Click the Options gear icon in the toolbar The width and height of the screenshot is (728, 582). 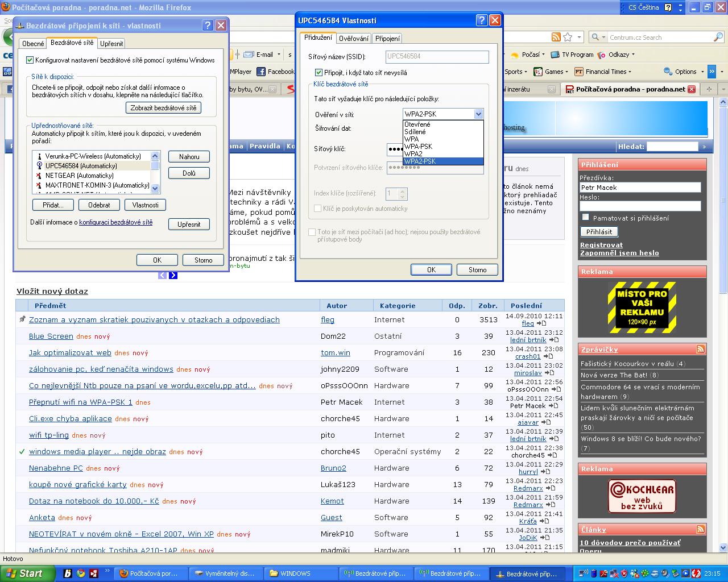coord(668,72)
